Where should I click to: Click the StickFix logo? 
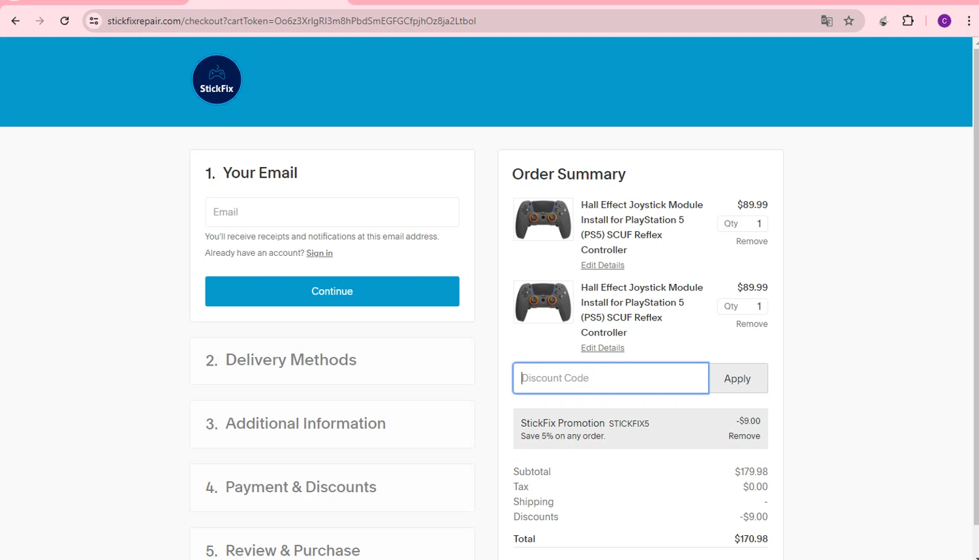coord(217,80)
